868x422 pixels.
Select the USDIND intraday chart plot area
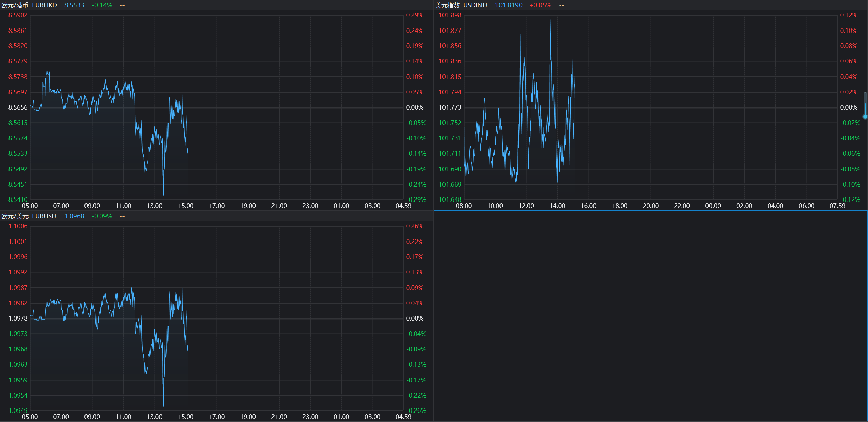(x=650, y=107)
